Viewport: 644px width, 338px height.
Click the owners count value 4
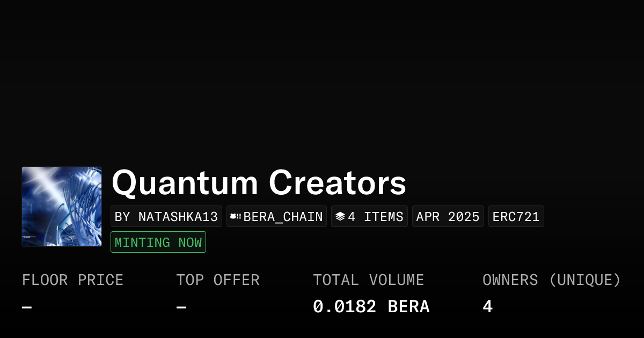487,307
